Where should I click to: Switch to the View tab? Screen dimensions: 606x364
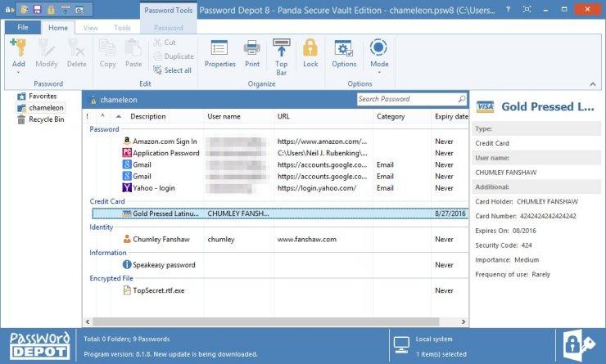point(90,28)
